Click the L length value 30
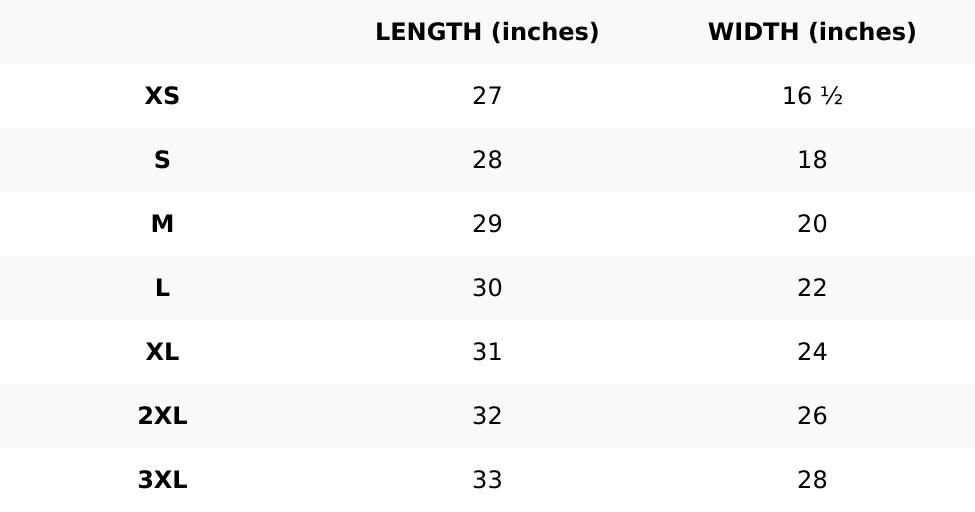The image size is (975, 512). tap(487, 288)
